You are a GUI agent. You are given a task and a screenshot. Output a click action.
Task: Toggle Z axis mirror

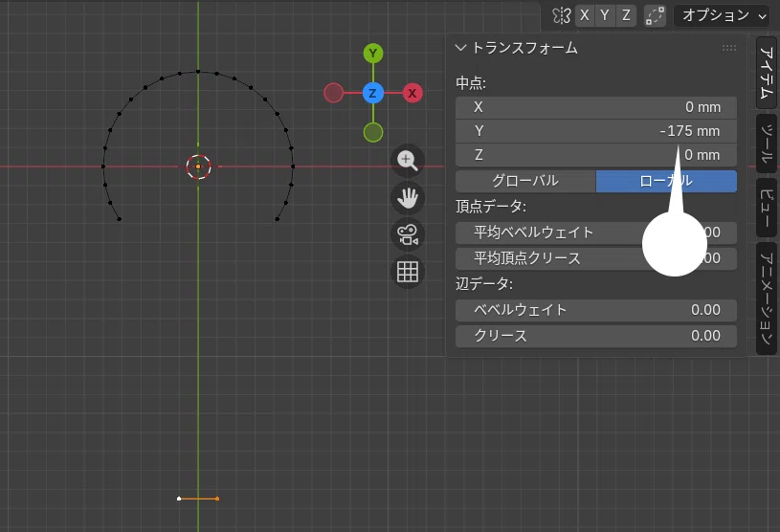point(626,15)
